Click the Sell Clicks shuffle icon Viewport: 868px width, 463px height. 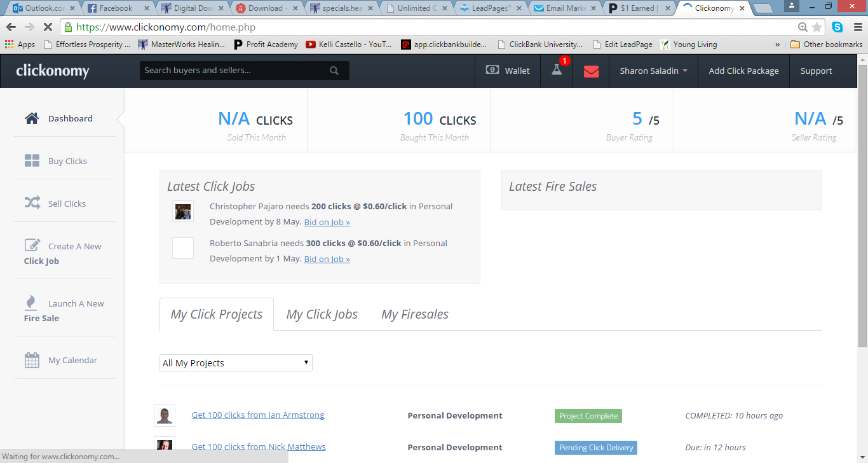[x=32, y=203]
